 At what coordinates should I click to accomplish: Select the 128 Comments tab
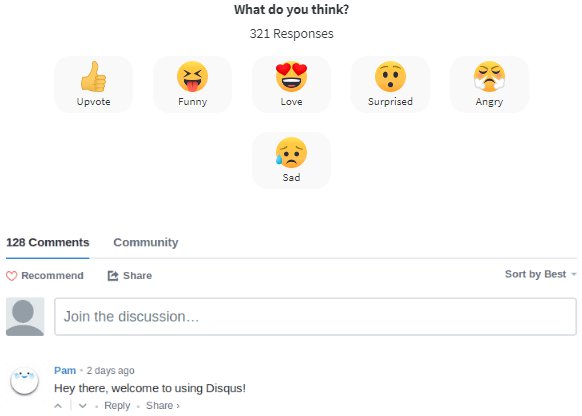coord(48,242)
